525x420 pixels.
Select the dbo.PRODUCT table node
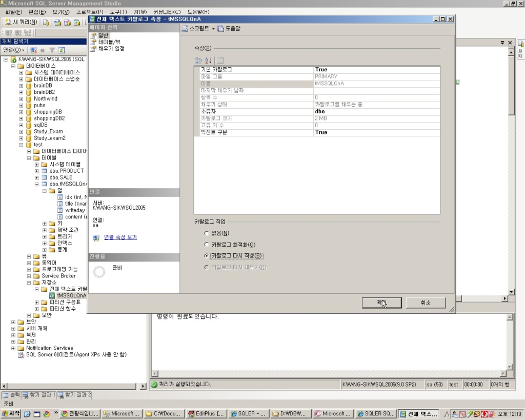coord(67,171)
